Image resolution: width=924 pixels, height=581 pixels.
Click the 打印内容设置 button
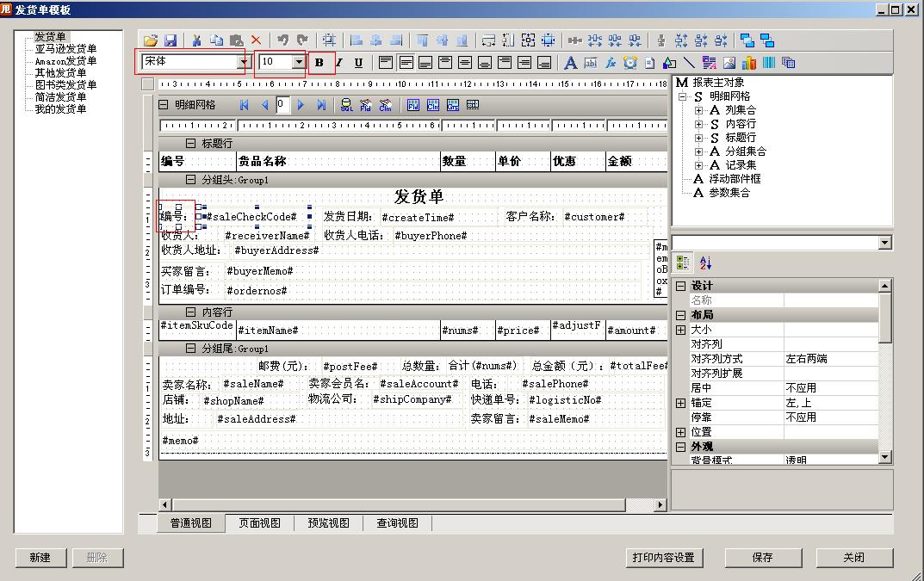[664, 558]
